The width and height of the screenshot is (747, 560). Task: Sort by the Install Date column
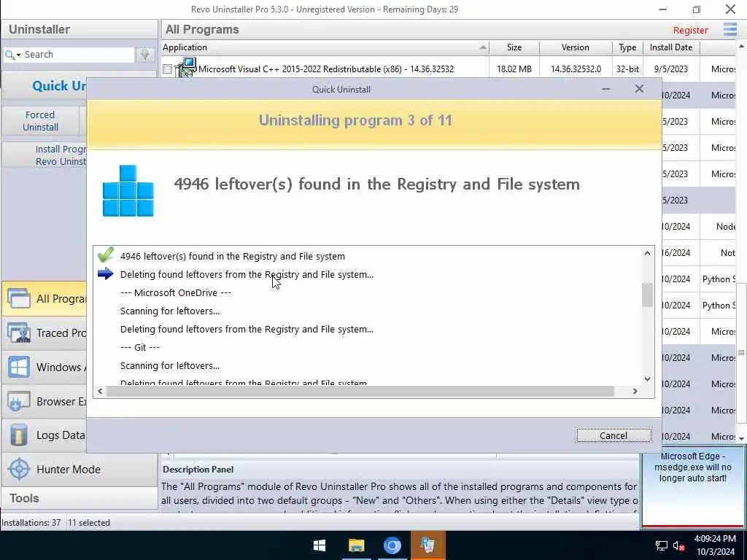pyautogui.click(x=671, y=47)
